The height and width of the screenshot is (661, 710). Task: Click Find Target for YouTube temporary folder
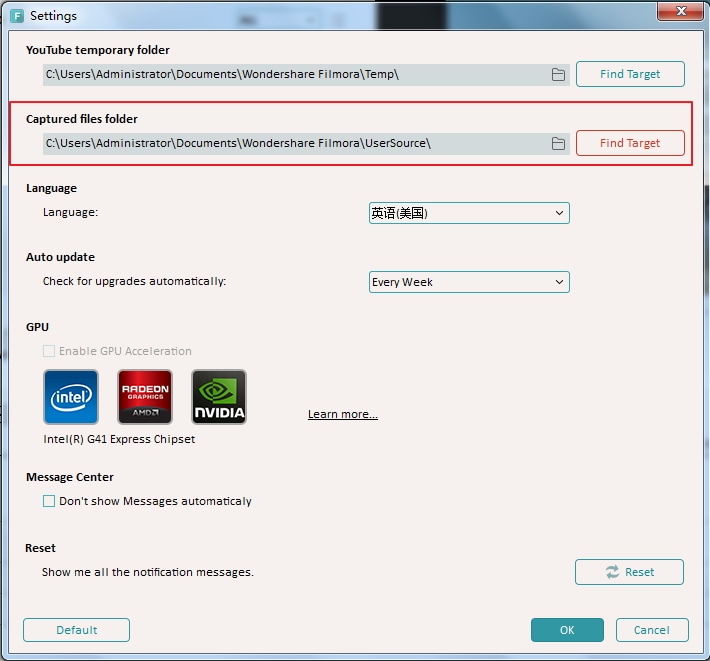[x=630, y=74]
